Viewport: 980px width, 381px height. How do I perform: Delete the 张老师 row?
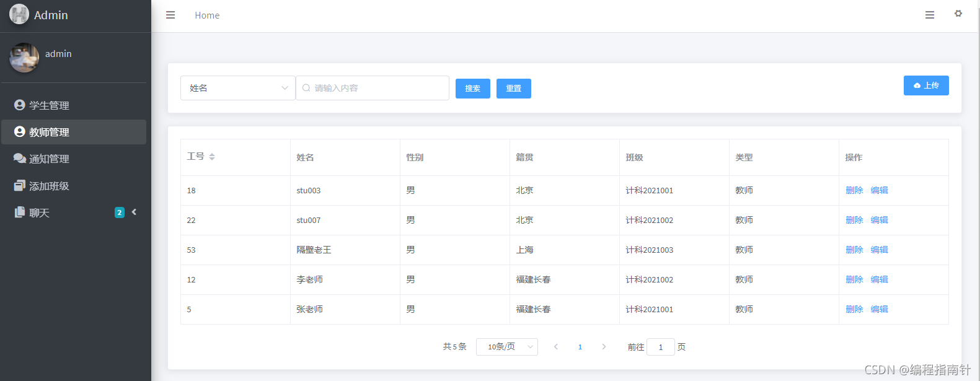click(854, 309)
